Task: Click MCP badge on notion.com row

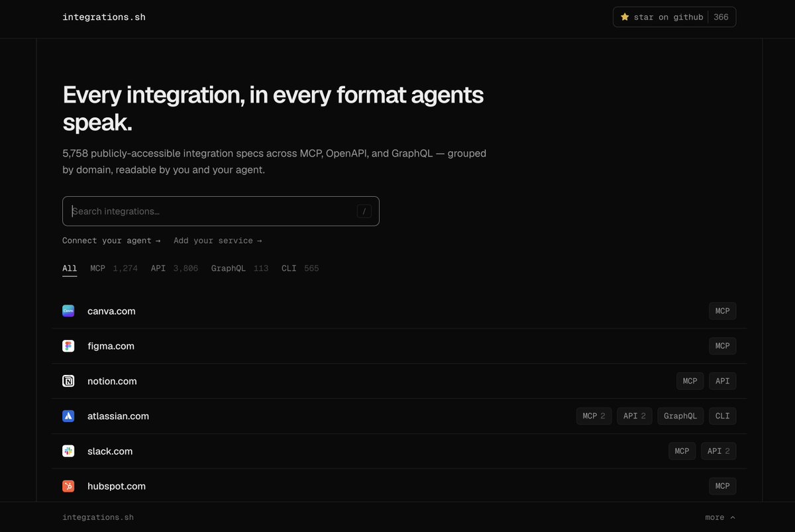Action: [x=690, y=381]
